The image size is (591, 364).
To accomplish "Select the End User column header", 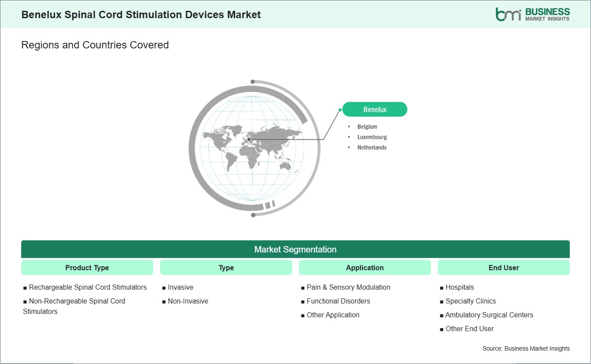I will tap(504, 268).
